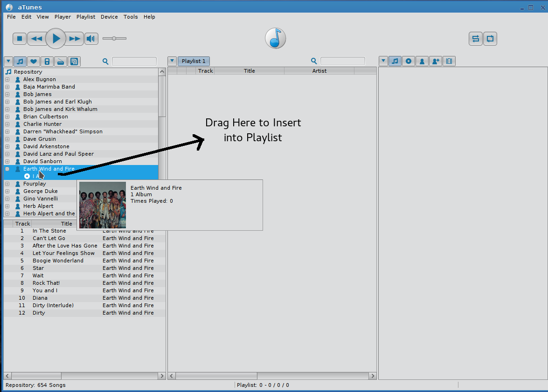This screenshot has width=548, height=392.
Task: Skip to the next track
Action: pos(75,39)
